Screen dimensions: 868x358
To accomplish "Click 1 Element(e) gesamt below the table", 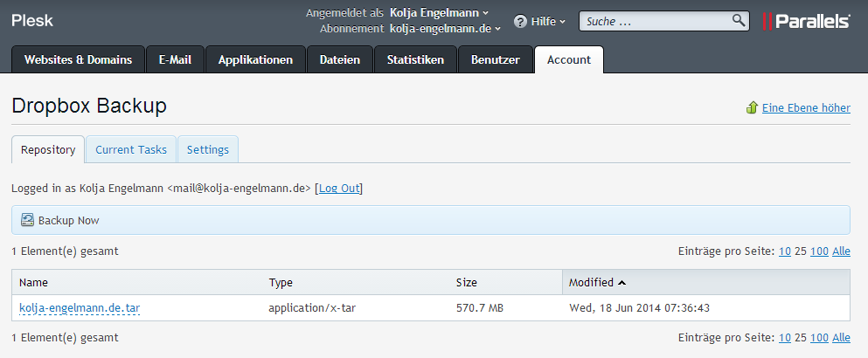I will [65, 338].
